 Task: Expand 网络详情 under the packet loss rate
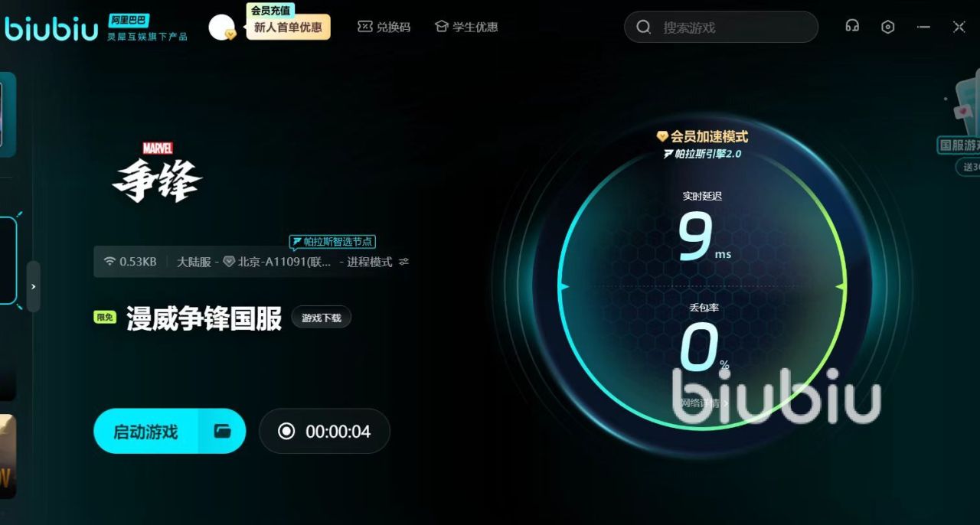(x=704, y=403)
